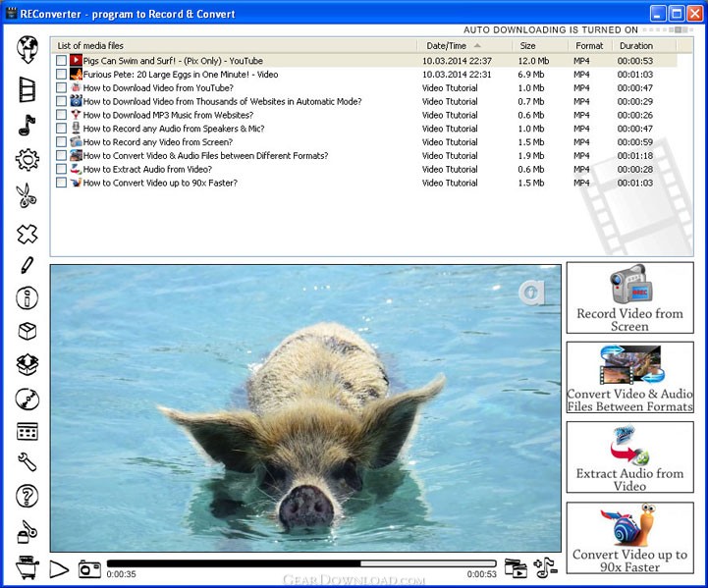Open the question mark help icon
Image resolution: width=708 pixels, height=588 pixels.
coord(27,496)
